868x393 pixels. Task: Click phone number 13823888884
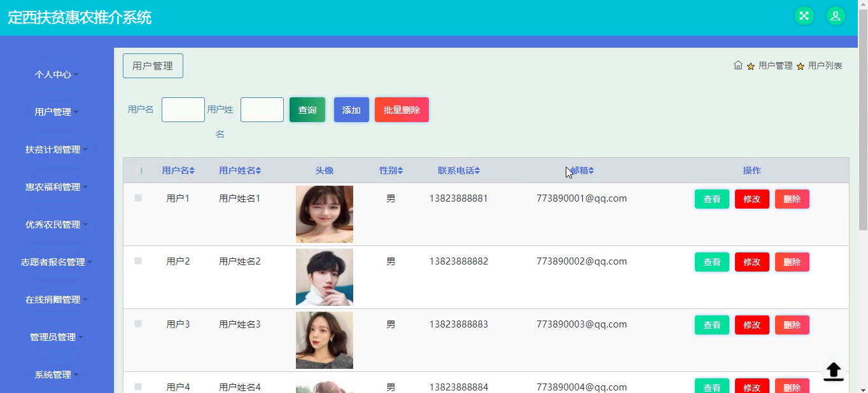click(459, 387)
